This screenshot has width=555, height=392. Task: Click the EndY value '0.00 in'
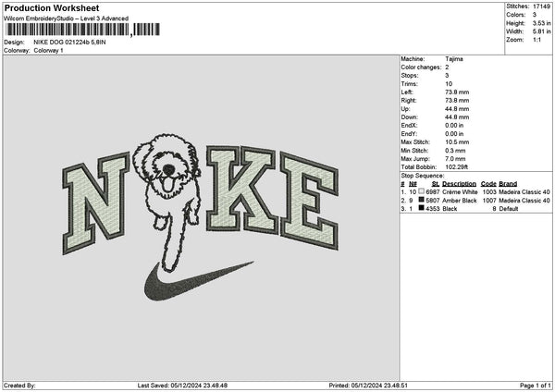[454, 134]
